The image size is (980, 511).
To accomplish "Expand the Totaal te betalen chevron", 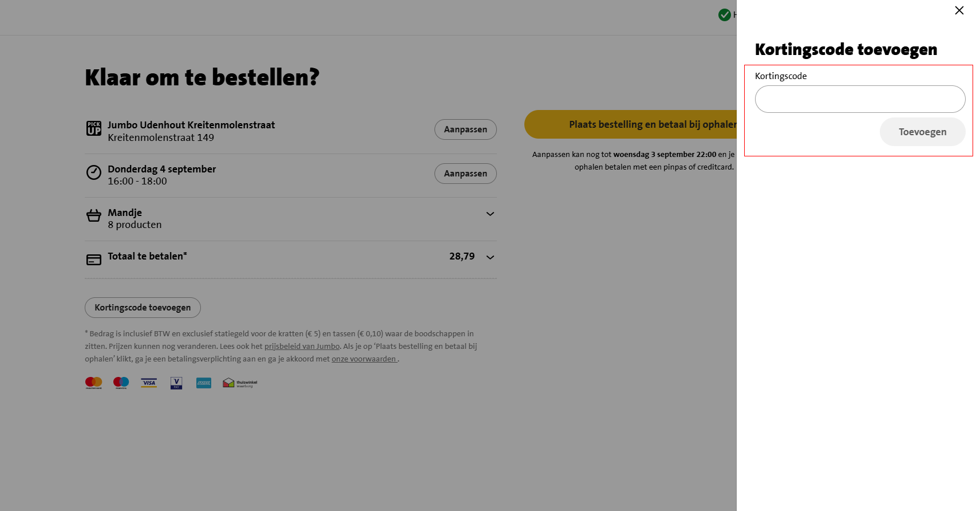I will point(490,257).
